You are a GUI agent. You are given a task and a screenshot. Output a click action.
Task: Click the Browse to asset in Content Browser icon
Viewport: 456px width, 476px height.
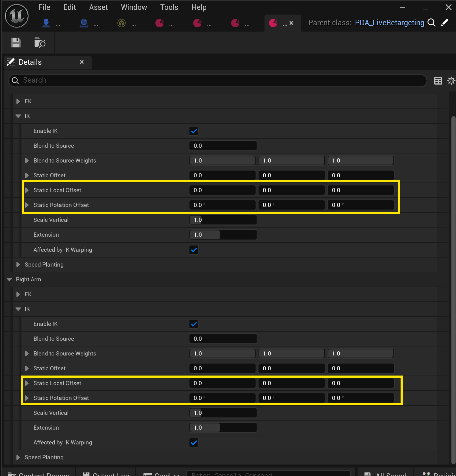coord(40,43)
